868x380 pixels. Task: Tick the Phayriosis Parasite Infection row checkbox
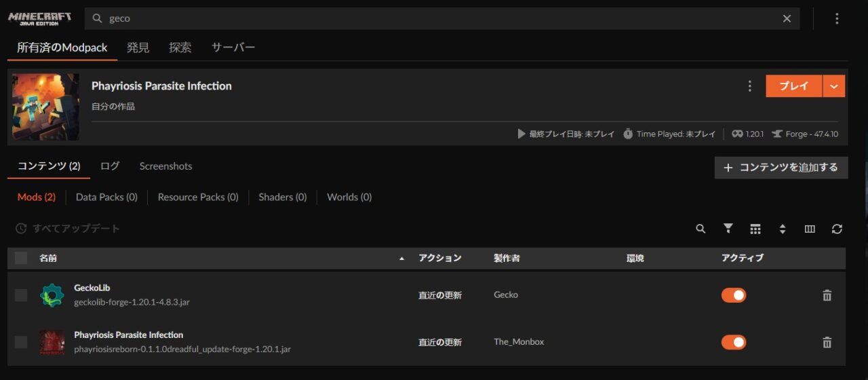click(21, 342)
